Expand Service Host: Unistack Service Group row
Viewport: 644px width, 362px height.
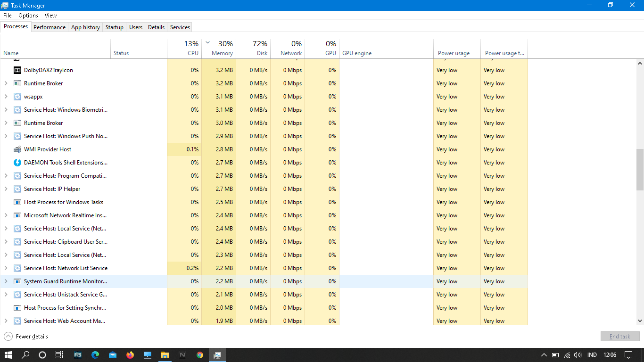[6, 295]
